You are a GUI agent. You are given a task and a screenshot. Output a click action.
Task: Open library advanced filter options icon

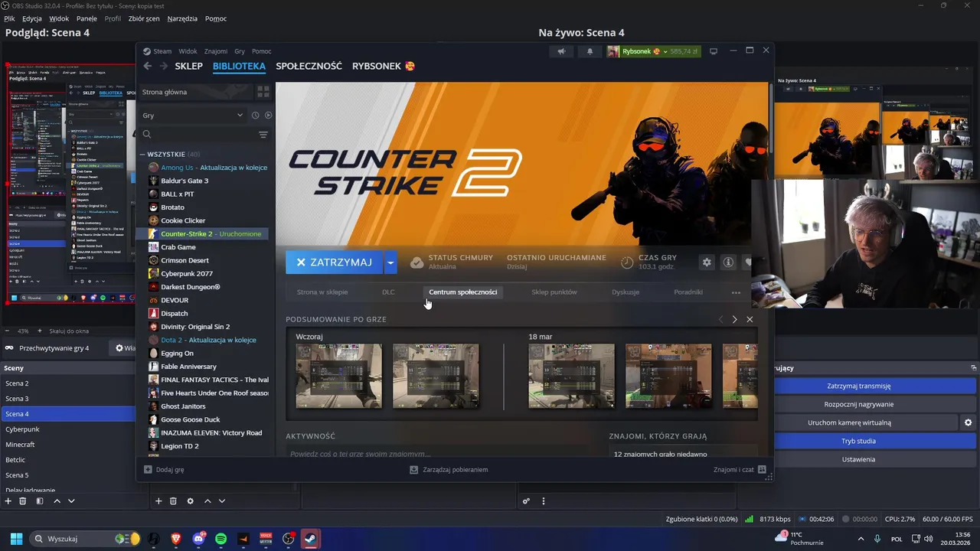click(x=263, y=135)
